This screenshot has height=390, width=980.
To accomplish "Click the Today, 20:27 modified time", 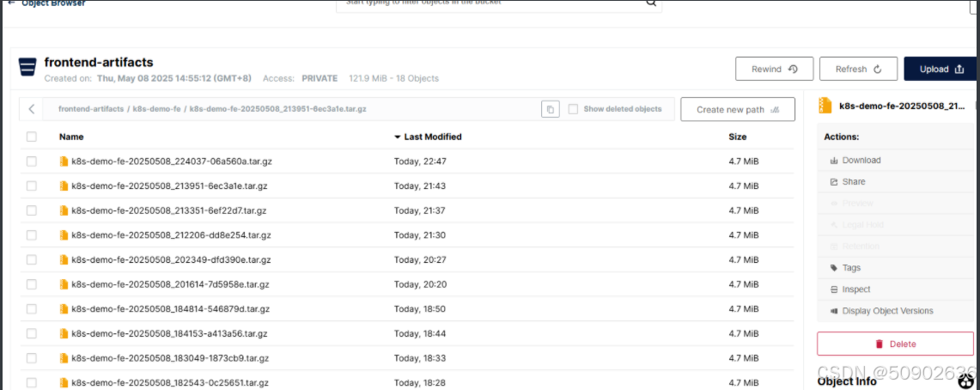I will click(x=420, y=259).
